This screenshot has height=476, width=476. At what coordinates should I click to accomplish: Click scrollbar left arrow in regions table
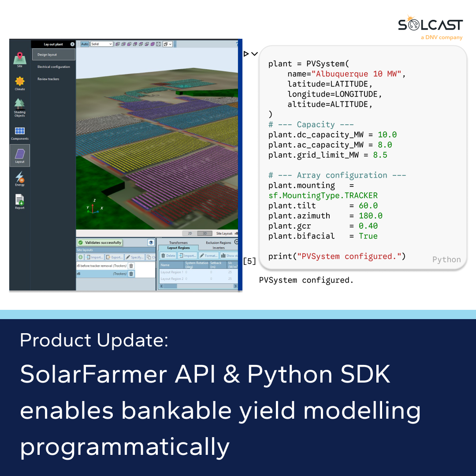[161, 286]
